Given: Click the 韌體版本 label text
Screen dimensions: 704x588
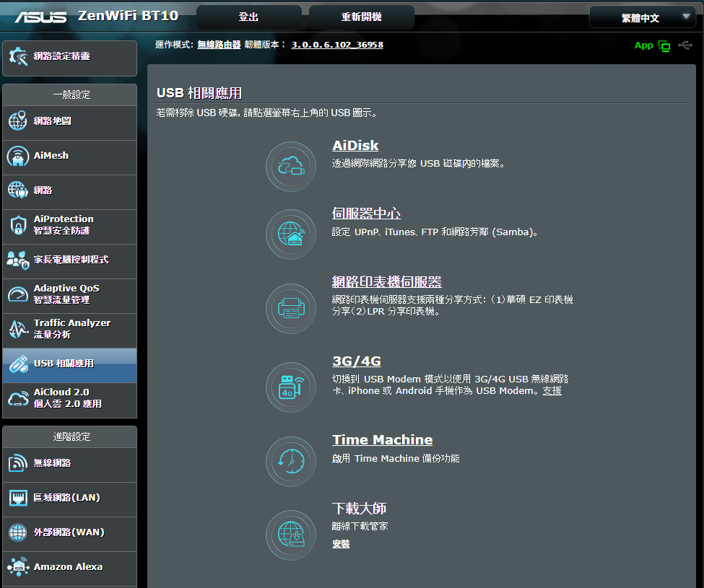Looking at the screenshot, I should (x=264, y=45).
